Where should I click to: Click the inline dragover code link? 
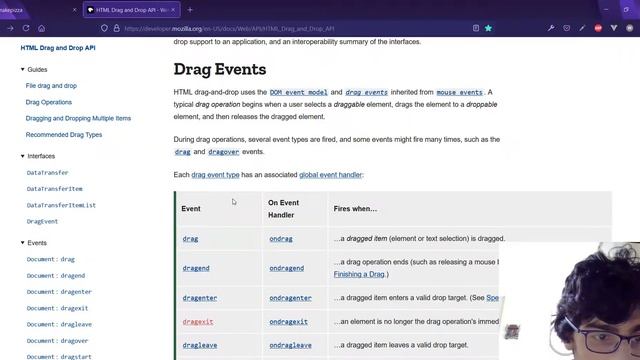(x=224, y=152)
